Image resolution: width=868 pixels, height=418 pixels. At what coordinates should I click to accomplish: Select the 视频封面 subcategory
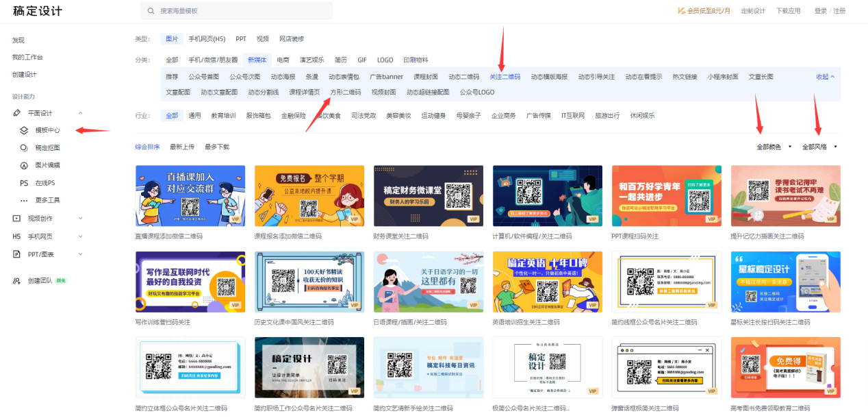(x=383, y=92)
